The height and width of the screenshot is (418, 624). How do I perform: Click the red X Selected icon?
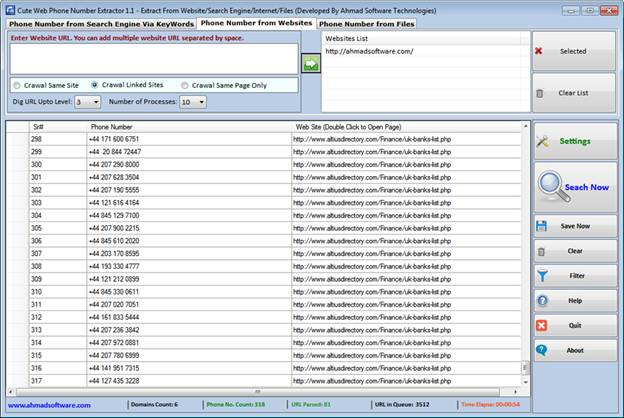[539, 51]
